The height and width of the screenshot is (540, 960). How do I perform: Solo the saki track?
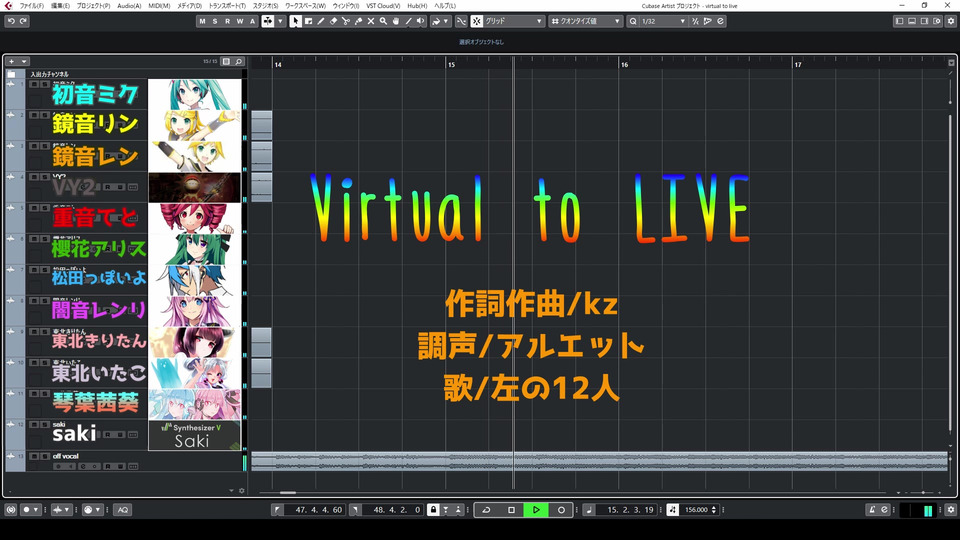pos(44,424)
